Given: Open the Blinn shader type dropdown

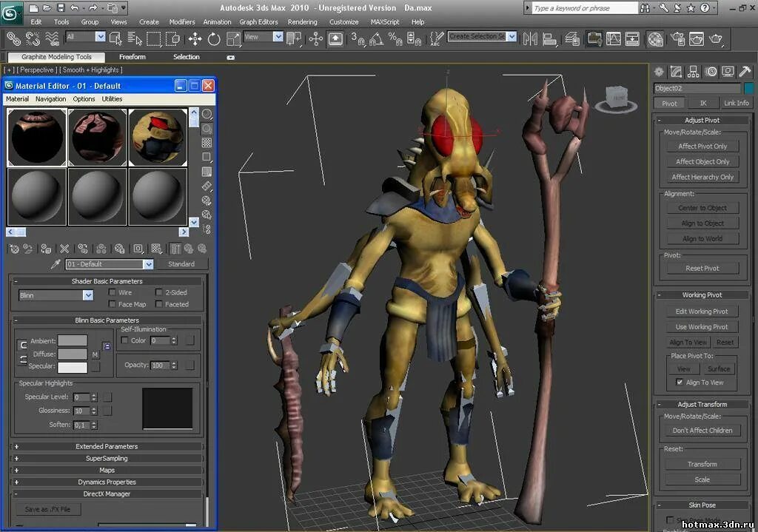Looking at the screenshot, I should tap(87, 295).
